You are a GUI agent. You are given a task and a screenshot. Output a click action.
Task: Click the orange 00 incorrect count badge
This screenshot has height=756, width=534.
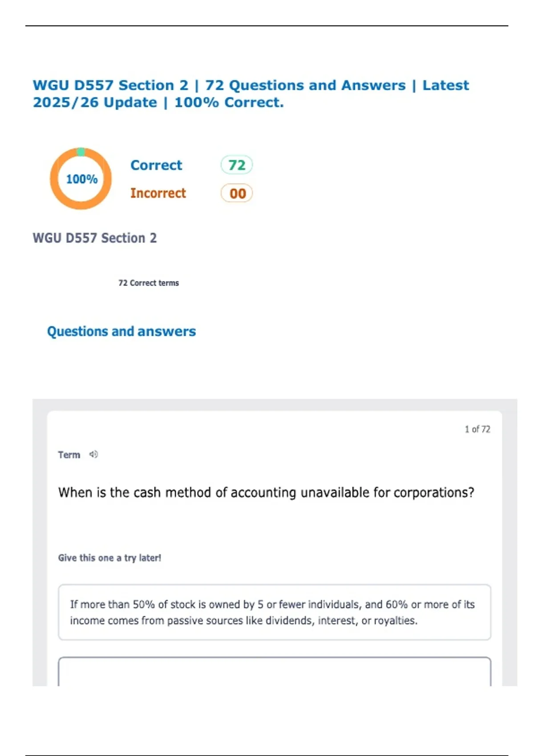(237, 193)
